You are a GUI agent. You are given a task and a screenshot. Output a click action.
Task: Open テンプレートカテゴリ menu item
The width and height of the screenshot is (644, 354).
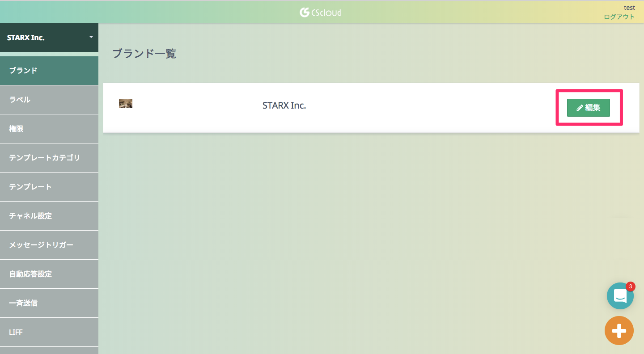(x=49, y=158)
